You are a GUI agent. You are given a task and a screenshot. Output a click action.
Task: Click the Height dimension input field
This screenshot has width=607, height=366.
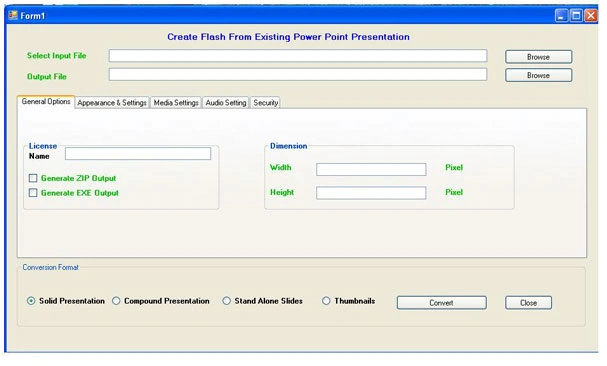click(x=371, y=193)
